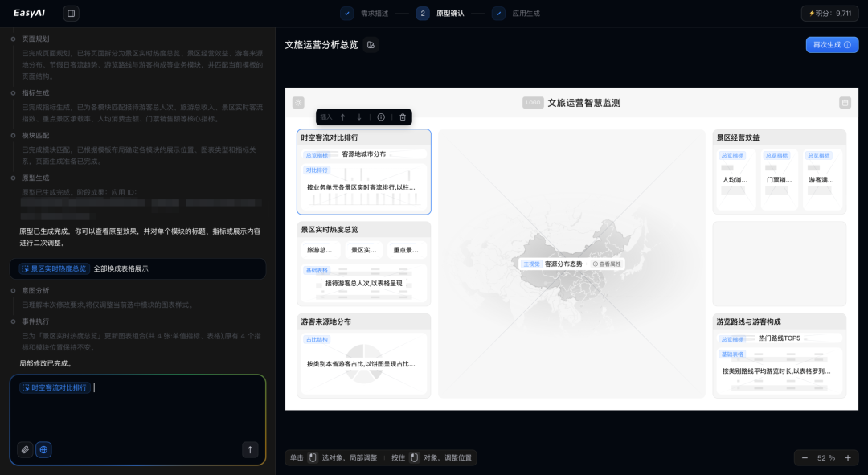The width and height of the screenshot is (868, 475).
Task: Select the 按类别路线平均游览时长 table card
Action: 779,371
